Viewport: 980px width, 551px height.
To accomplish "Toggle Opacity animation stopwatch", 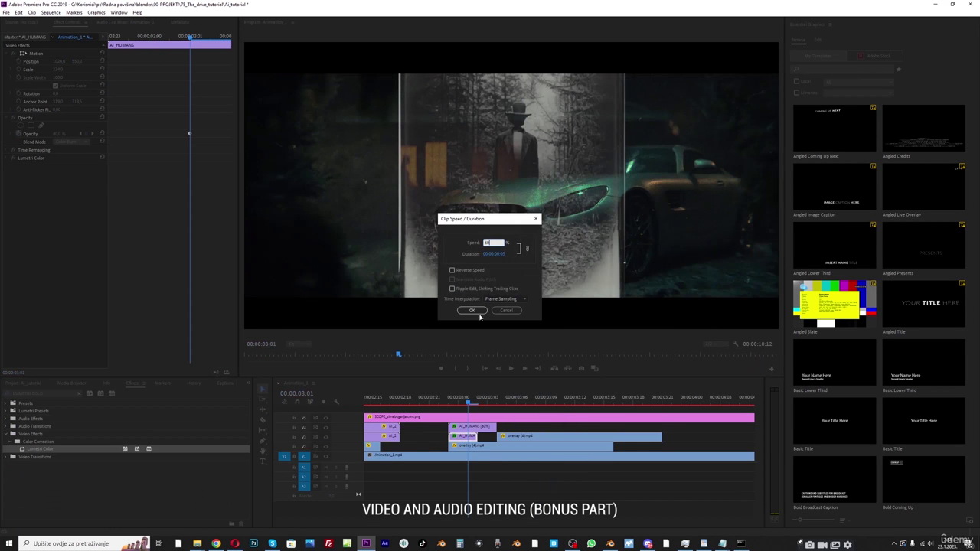I will [18, 134].
